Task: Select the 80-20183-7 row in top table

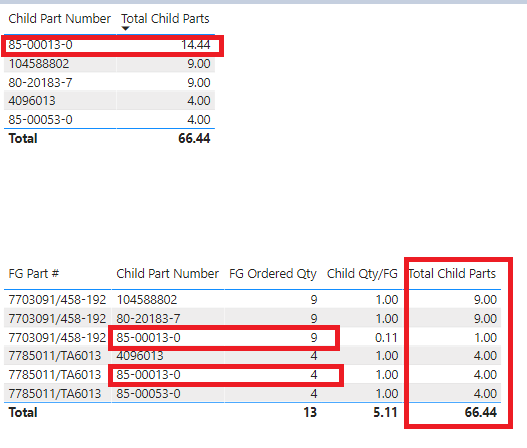Action: [109, 82]
